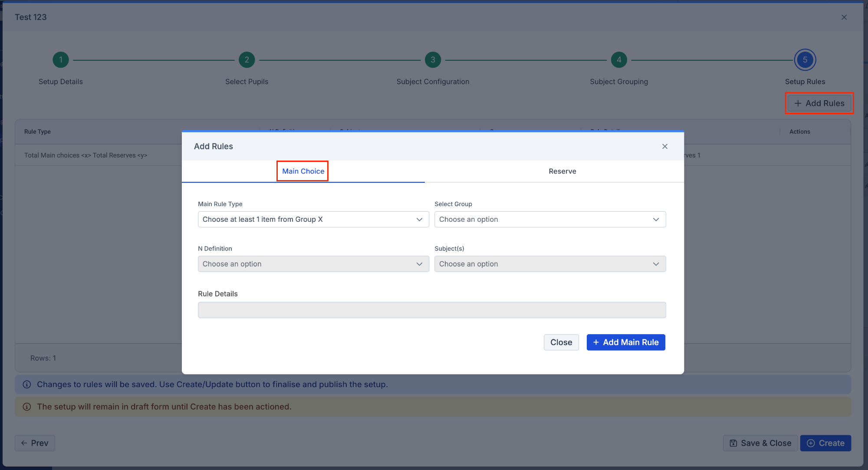Switch to the Main Choice tab
This screenshot has width=868, height=470.
[303, 171]
